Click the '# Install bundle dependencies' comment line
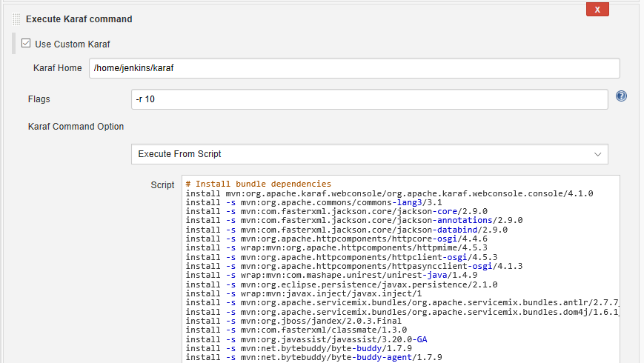This screenshot has height=363, width=644. (259, 184)
